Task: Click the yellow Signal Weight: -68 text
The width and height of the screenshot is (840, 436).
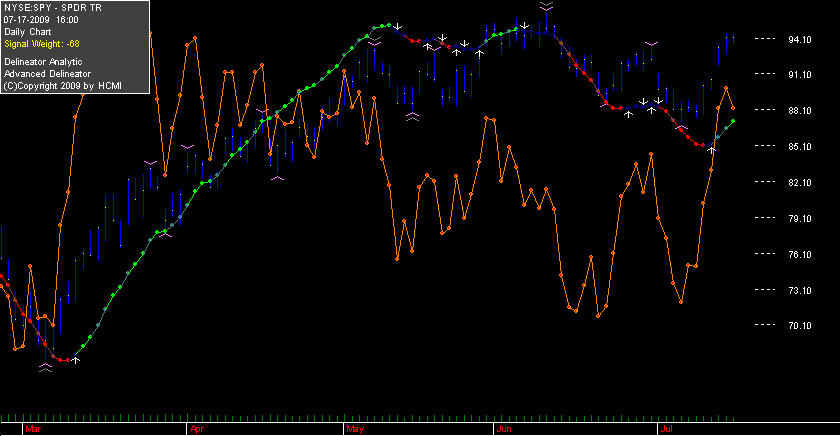Action: (x=42, y=44)
